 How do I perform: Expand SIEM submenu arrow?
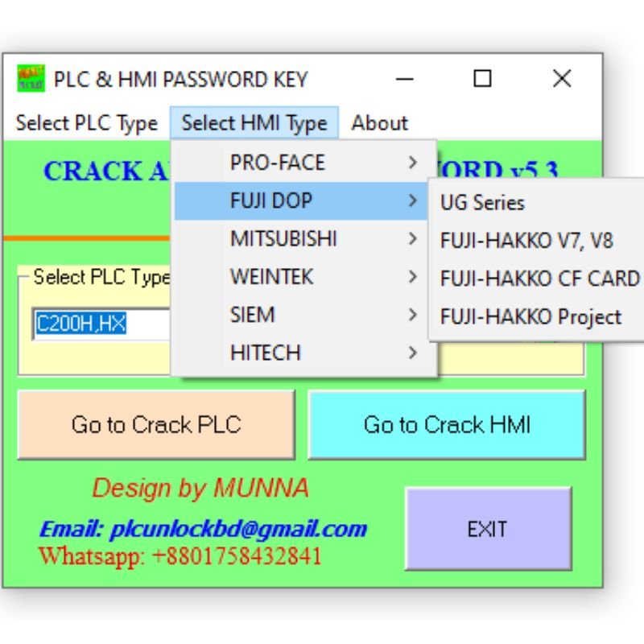413,315
